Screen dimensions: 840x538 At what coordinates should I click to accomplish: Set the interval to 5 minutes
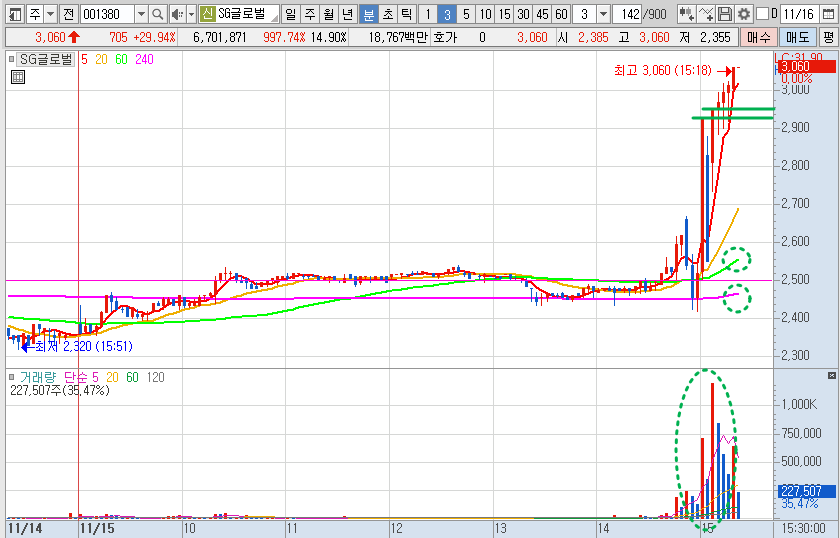[466, 14]
